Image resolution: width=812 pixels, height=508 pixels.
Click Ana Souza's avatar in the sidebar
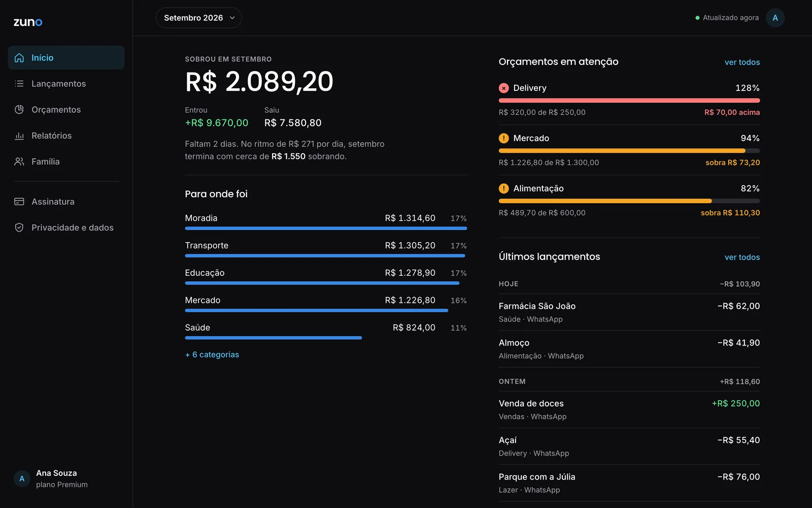[22, 479]
